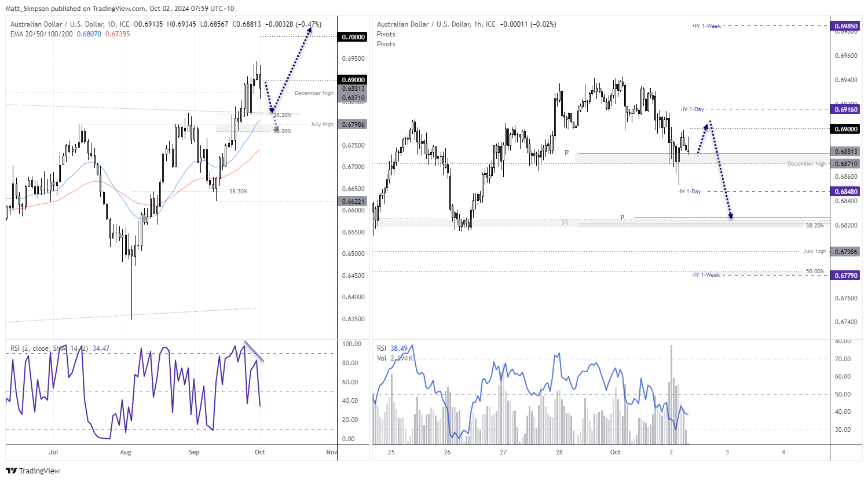Click the -0.00328 (-0.47%) change value

(292, 24)
